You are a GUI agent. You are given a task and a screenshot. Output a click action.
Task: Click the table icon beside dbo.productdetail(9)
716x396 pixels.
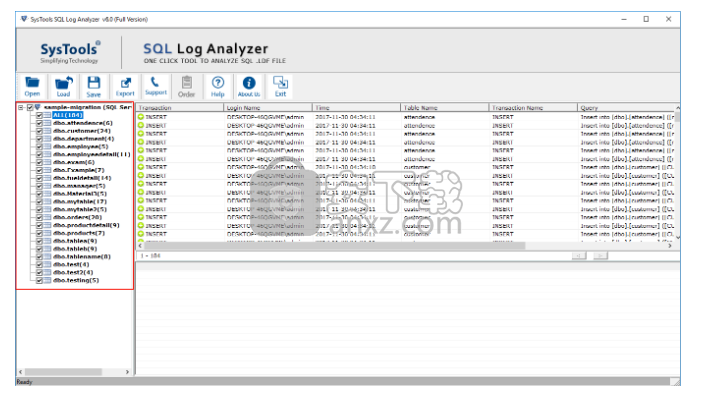47,225
